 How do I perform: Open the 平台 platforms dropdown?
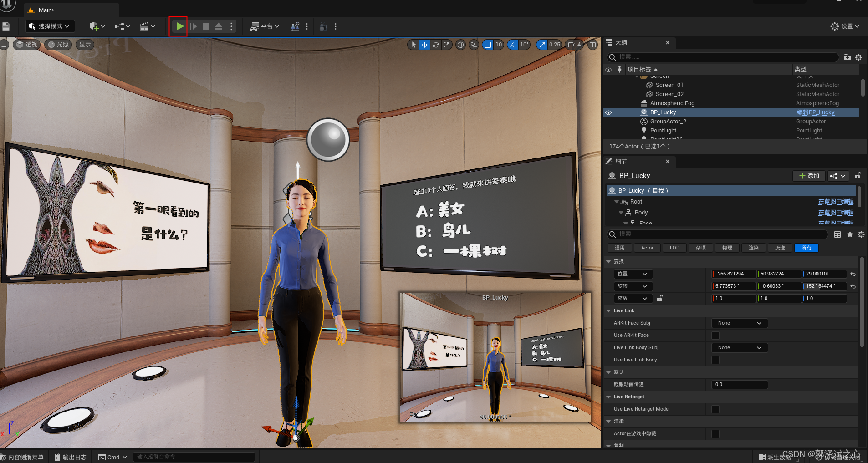[x=265, y=26]
